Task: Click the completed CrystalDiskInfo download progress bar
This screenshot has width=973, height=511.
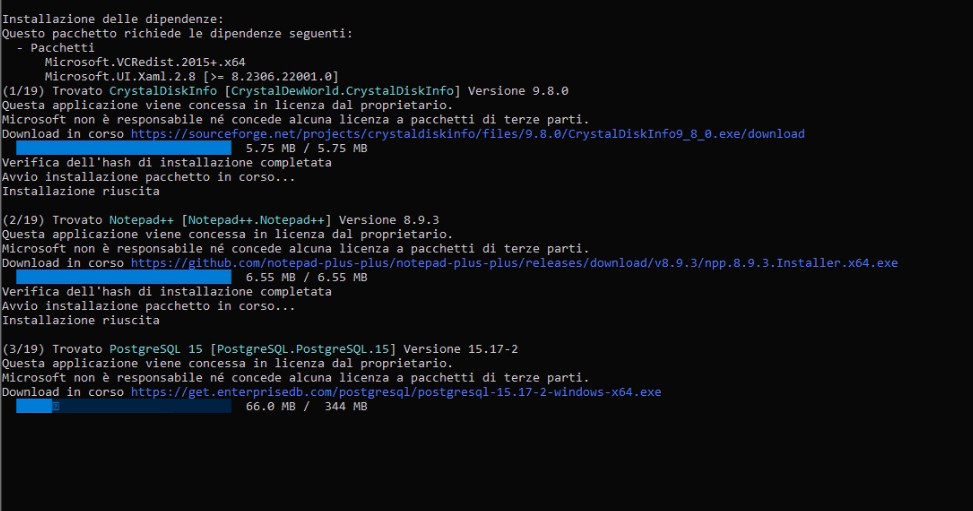Action: click(x=123, y=148)
